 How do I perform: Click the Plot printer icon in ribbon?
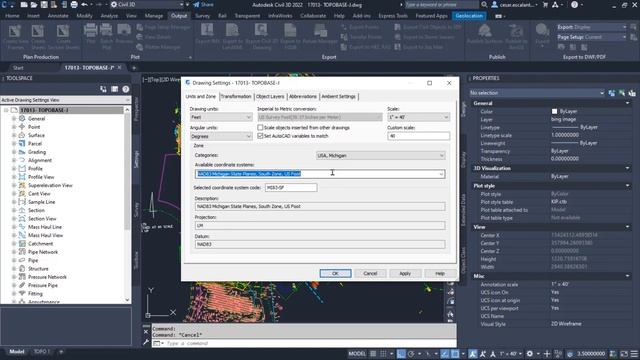click(x=91, y=31)
